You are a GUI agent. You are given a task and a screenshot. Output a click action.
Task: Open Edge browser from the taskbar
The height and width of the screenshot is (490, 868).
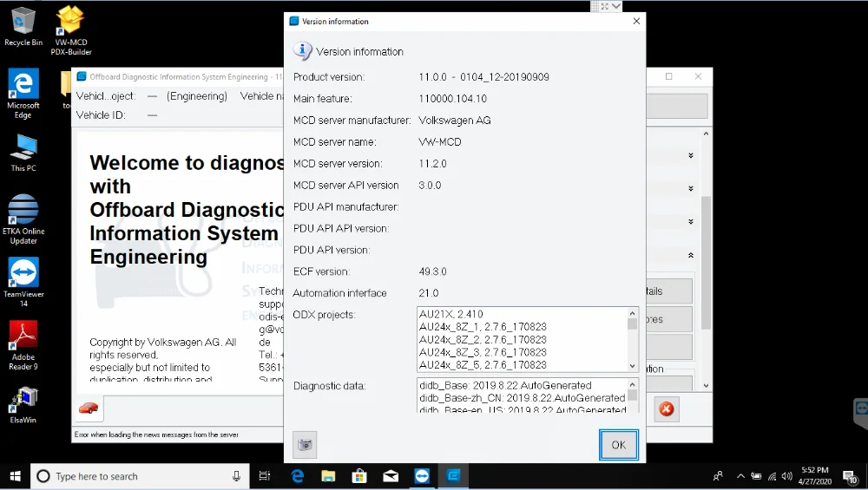[x=297, y=476]
